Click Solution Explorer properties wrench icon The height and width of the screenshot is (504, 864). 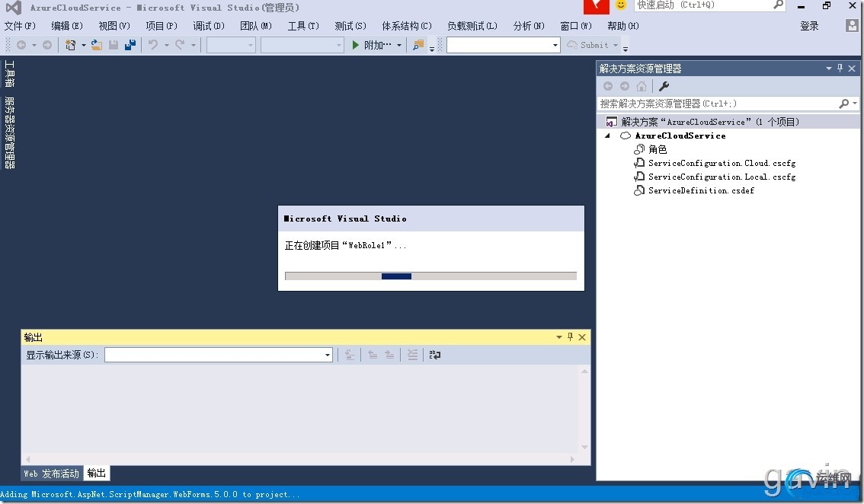tap(664, 86)
